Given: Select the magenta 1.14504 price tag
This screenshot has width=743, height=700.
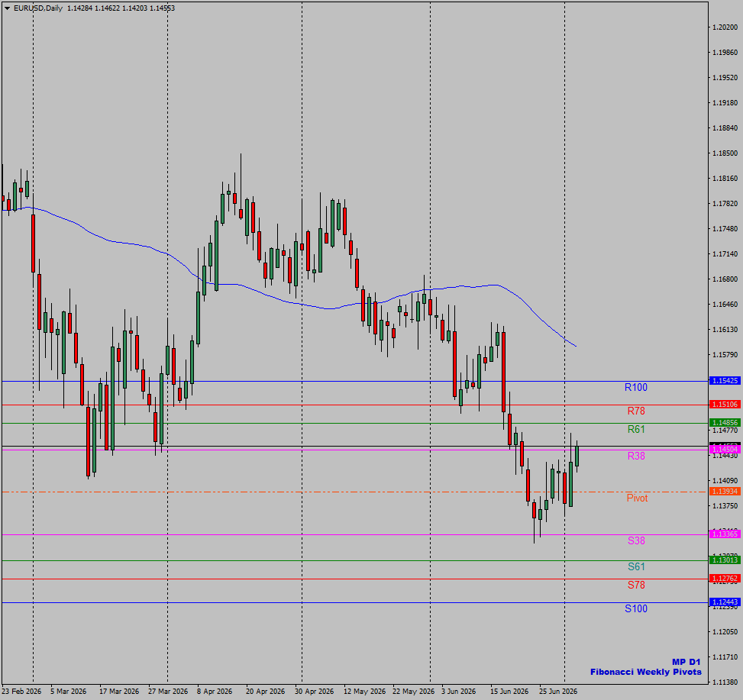Looking at the screenshot, I should click(x=725, y=450).
